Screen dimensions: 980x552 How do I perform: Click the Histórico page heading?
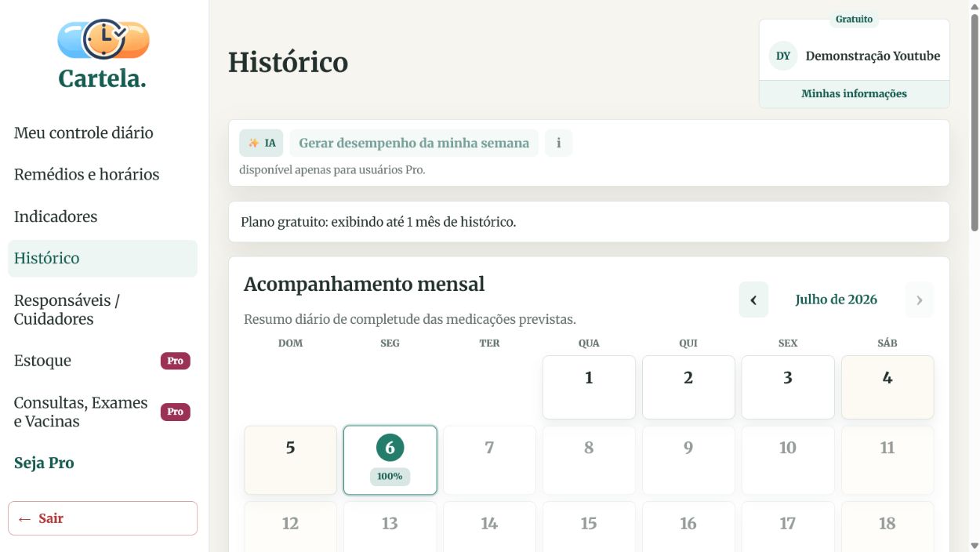point(288,62)
